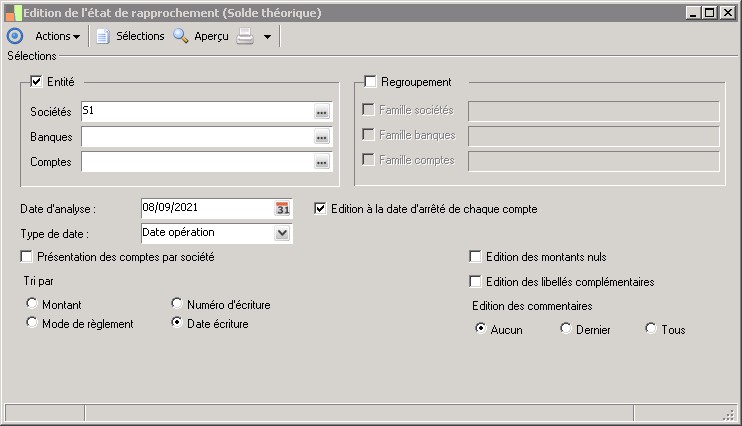Tick Présentation des comptes par société

26,257
